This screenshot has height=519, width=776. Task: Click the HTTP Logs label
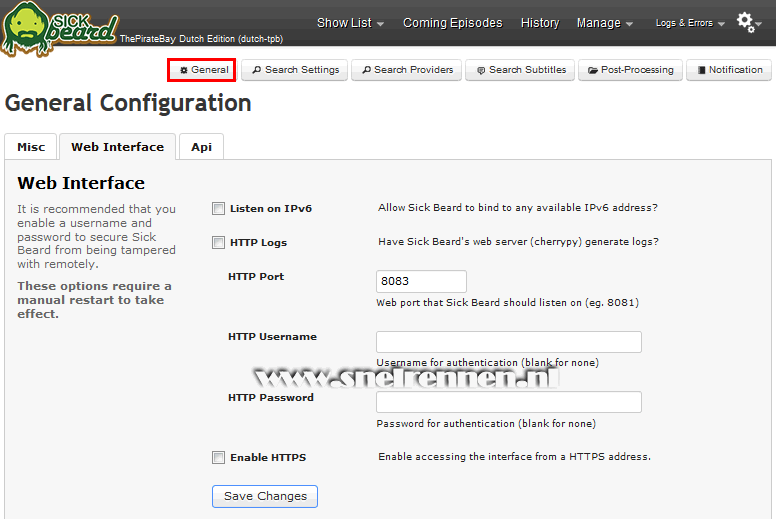click(258, 242)
